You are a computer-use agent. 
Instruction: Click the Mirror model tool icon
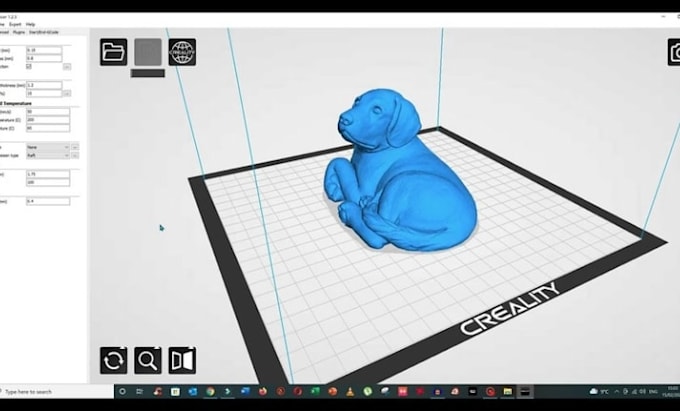coord(182,360)
